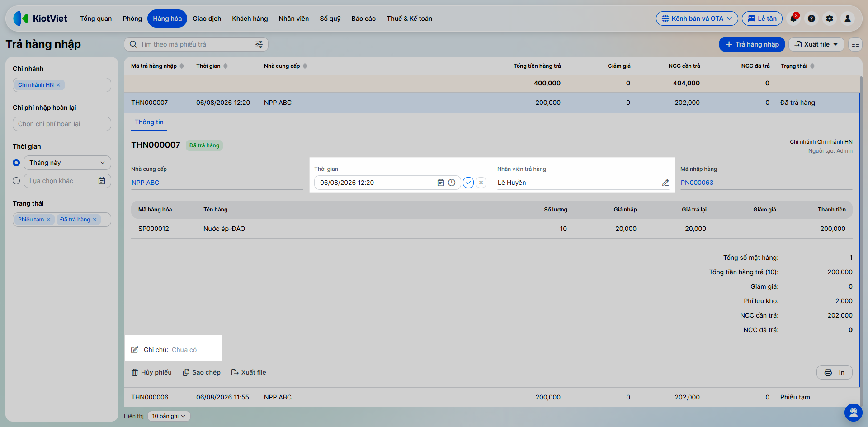The height and width of the screenshot is (427, 868).
Task: Open the notifications bell
Action: point(793,19)
